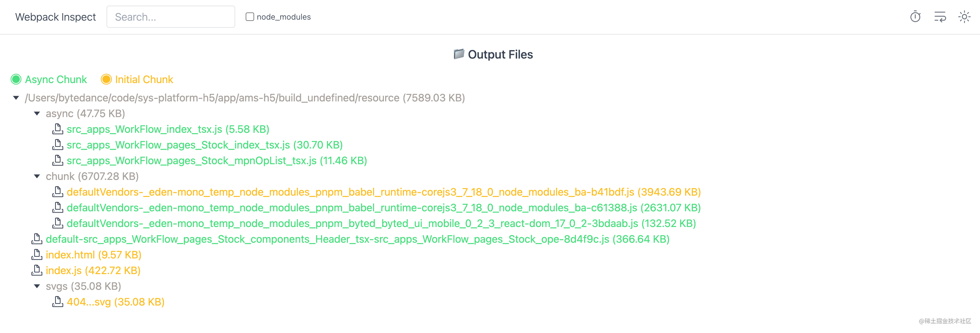The height and width of the screenshot is (333, 980).
Task: Open defaultVendors react-dom 3bdaab.js (132.52 KB)
Action: coord(381,224)
